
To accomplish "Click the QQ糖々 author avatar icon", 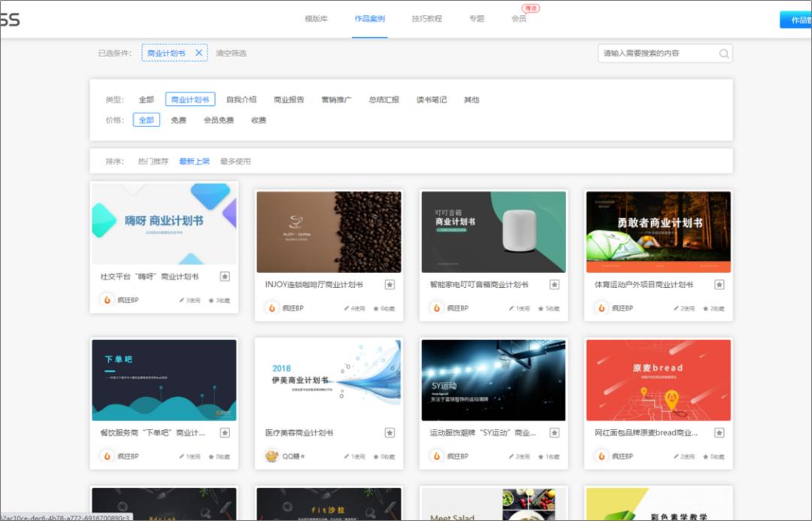I will (271, 454).
